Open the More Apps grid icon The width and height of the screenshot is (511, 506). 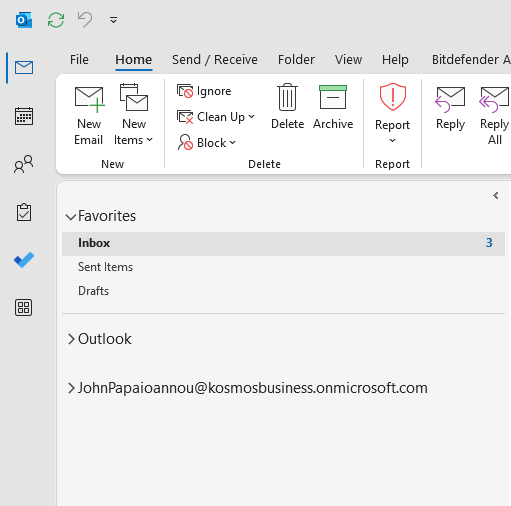click(24, 307)
